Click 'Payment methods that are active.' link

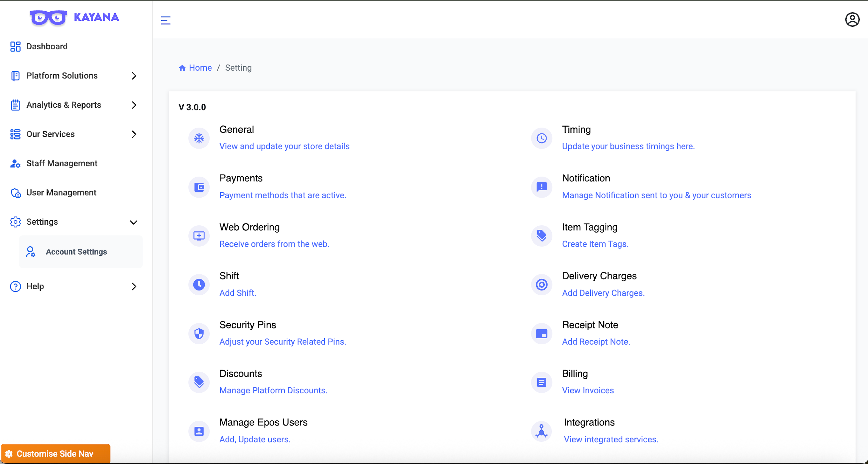tap(283, 195)
